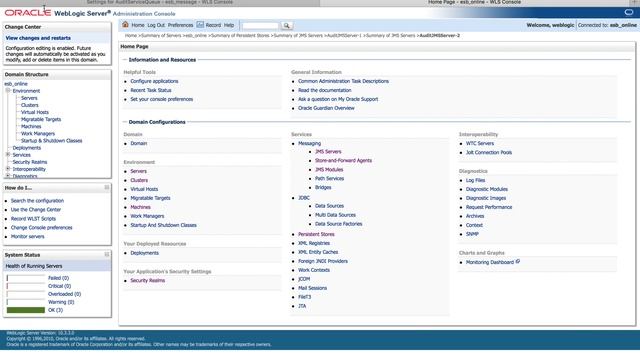This screenshot has width=640, height=360.
Task: Switch to Home Page WLS Console browser tab
Action: 474,2
